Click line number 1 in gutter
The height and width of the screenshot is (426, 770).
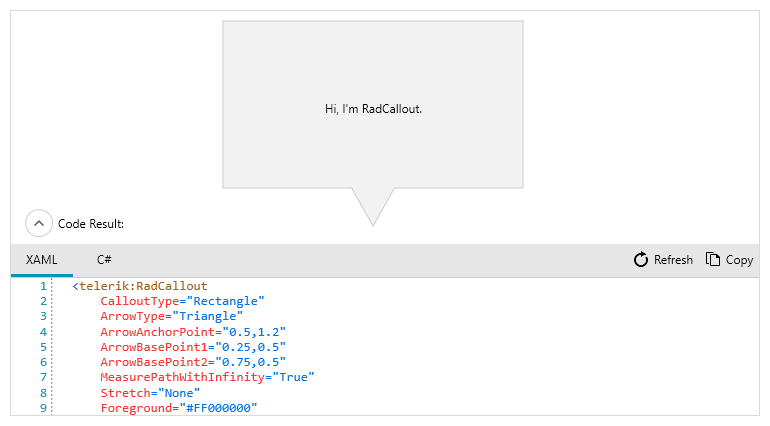pyautogui.click(x=43, y=286)
